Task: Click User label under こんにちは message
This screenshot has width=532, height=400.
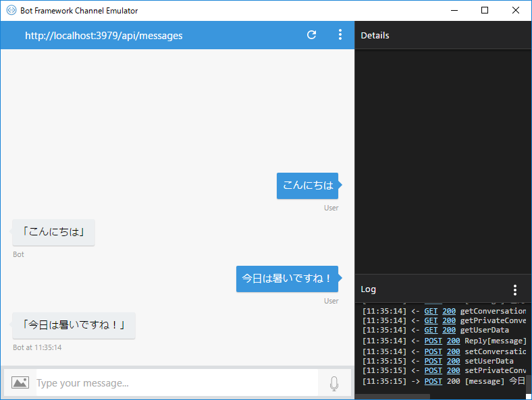Action: tap(331, 208)
